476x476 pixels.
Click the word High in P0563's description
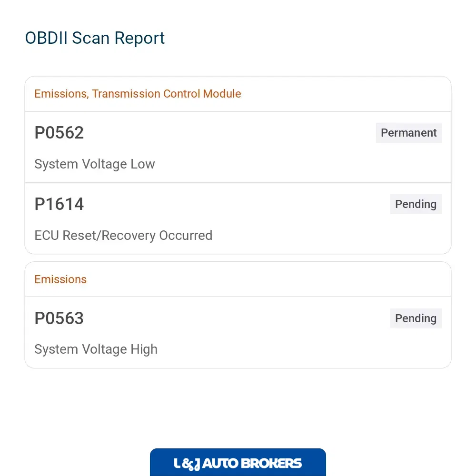click(144, 349)
